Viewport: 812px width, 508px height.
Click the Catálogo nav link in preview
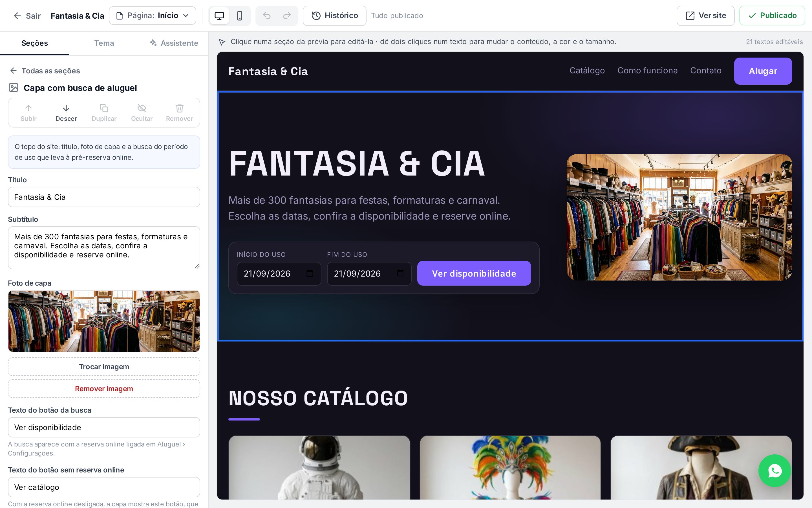[587, 71]
